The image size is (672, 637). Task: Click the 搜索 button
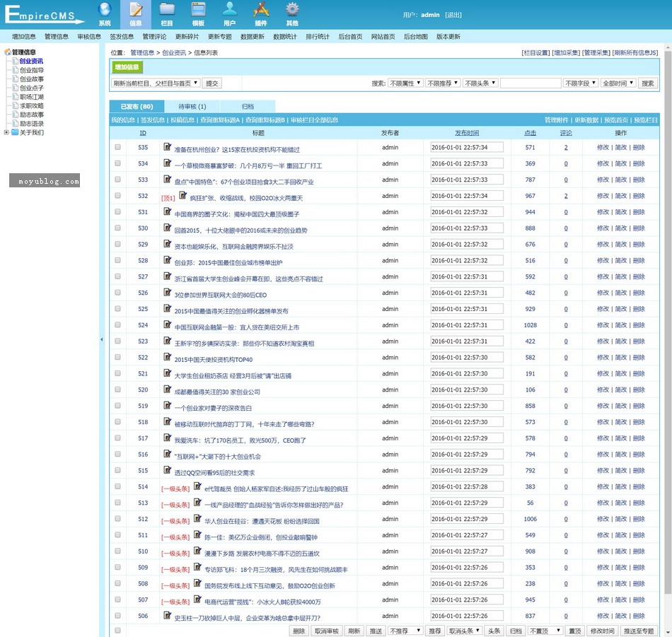pyautogui.click(x=647, y=83)
